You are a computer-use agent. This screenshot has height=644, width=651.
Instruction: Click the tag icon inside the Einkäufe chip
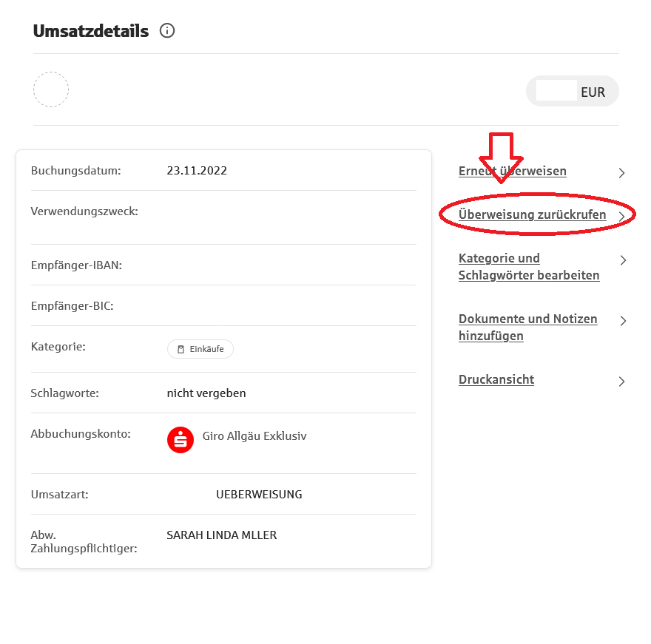(181, 349)
